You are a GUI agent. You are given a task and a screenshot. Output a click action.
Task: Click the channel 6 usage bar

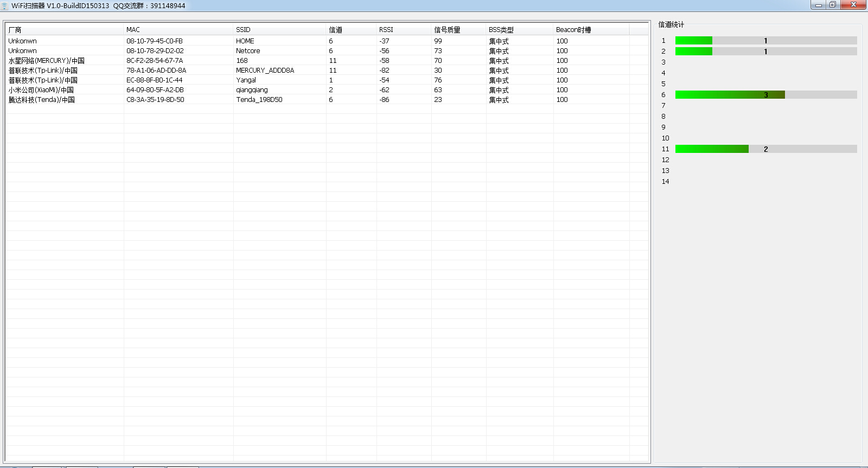pos(765,95)
